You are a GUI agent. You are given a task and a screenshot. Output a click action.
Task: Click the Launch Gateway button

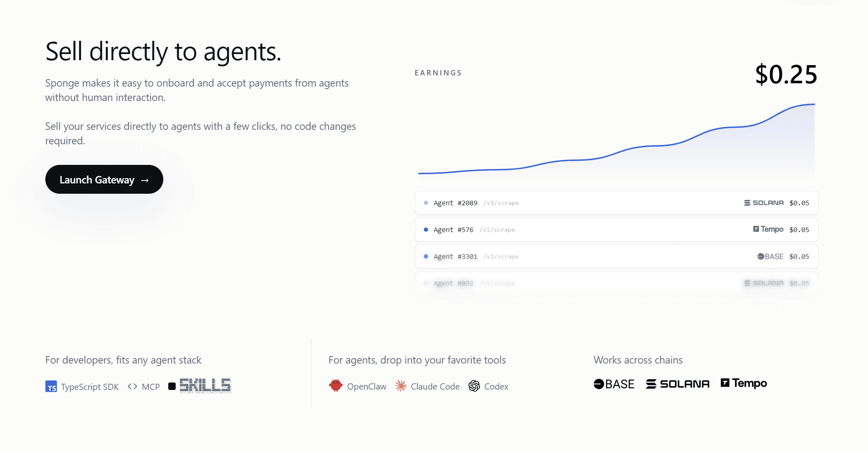coord(104,180)
